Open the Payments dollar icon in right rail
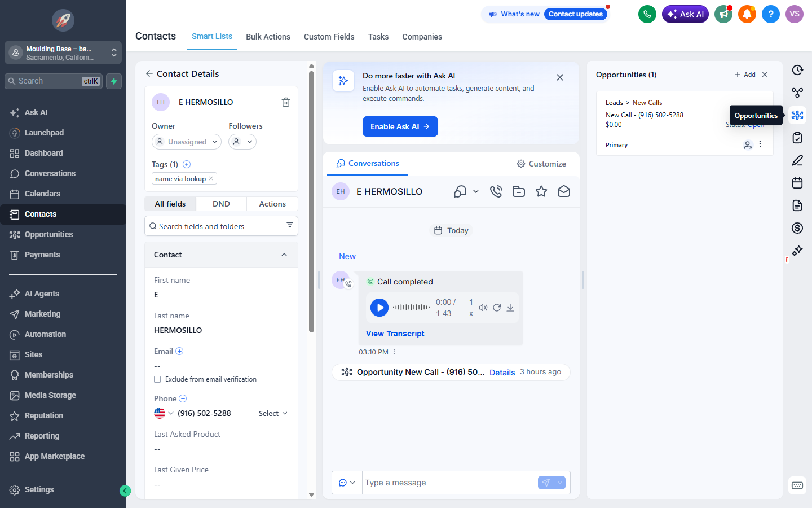 point(797,228)
